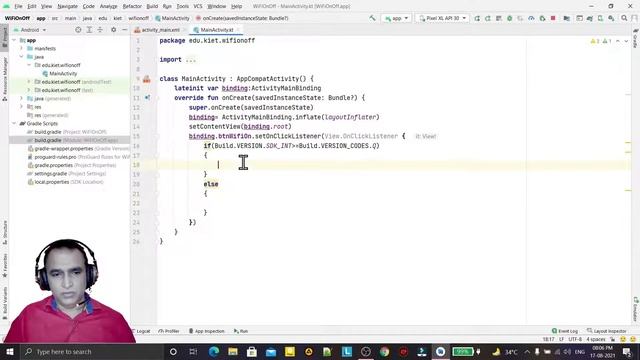This screenshot has width=640, height=360.
Task: Open the Android project view dropdown
Action: tap(30, 30)
